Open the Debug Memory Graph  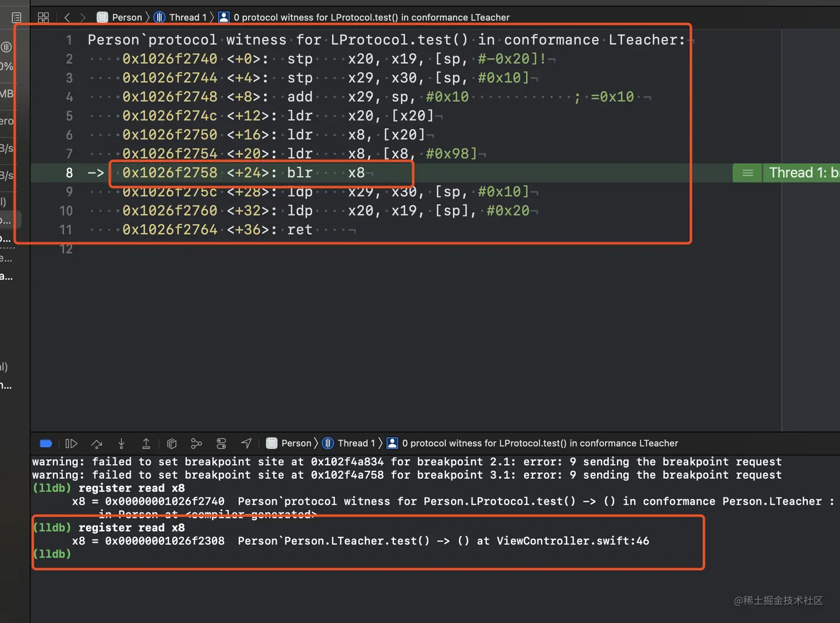[196, 443]
